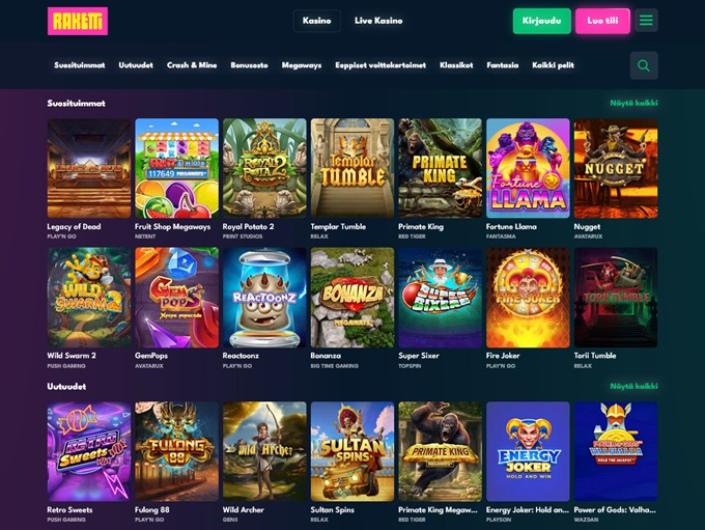Select the Kaikki pelit category
Screen dimensions: 705x530
tap(553, 65)
